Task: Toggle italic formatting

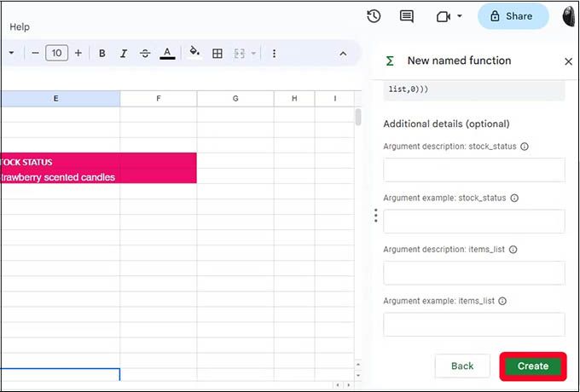Action: [x=124, y=54]
